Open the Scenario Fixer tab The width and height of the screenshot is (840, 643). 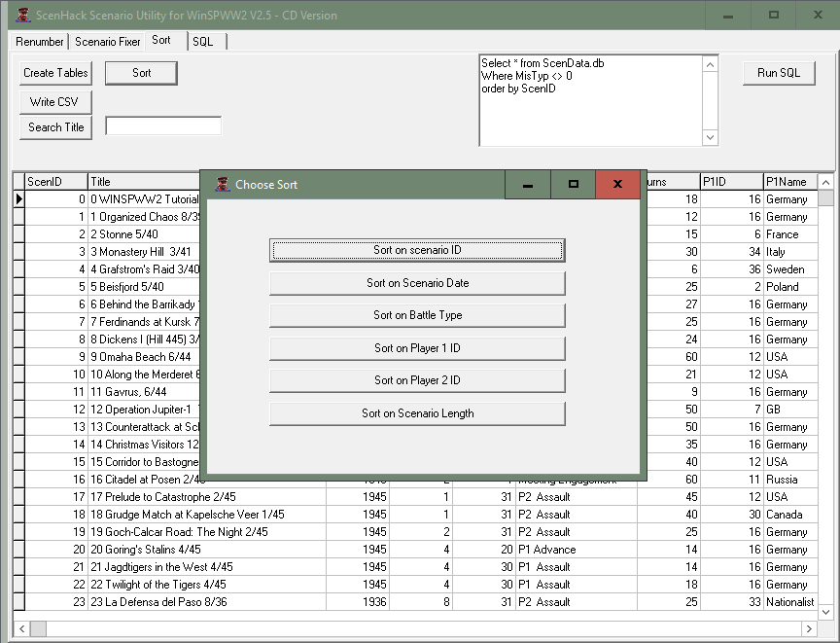coord(108,41)
